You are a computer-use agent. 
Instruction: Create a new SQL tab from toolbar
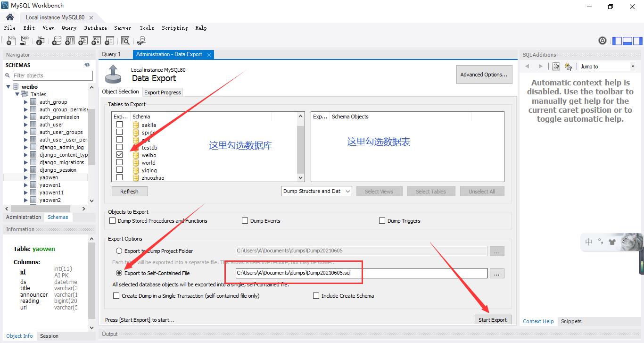11,41
